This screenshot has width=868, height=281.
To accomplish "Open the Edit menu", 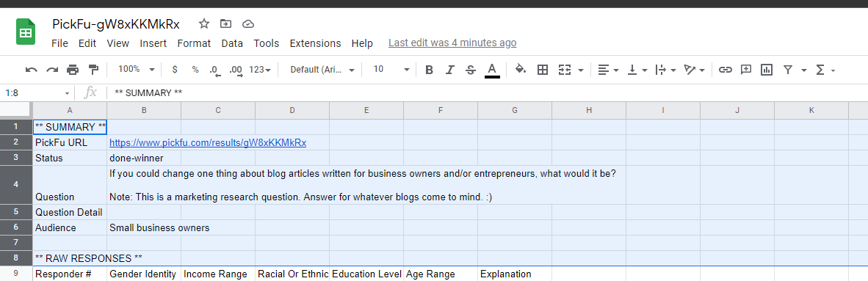I will click(x=87, y=43).
